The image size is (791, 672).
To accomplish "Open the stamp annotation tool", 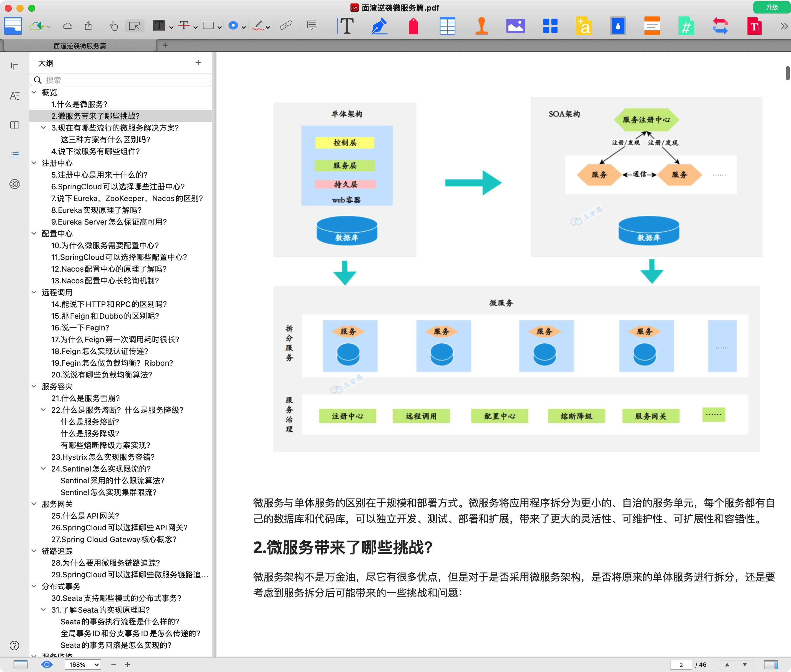I will 482,26.
